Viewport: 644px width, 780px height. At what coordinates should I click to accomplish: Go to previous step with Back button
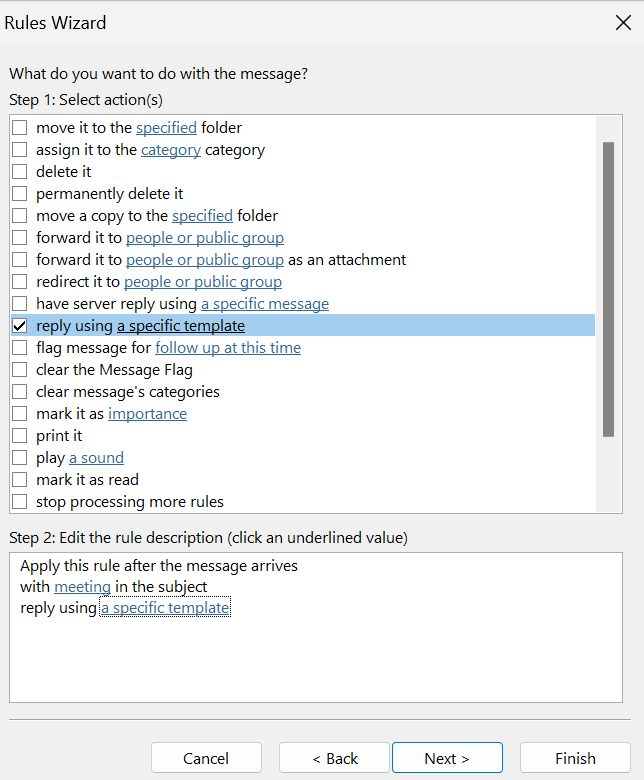pos(334,758)
